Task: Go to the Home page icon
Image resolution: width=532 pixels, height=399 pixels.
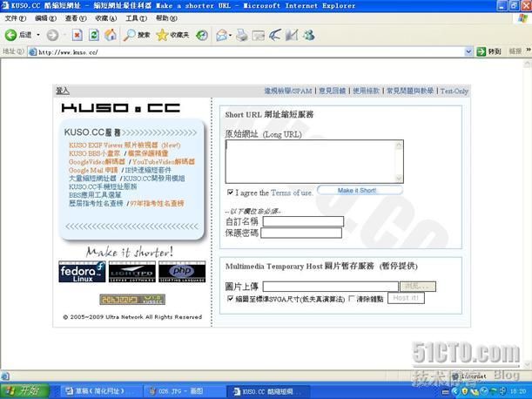Action: click(x=111, y=35)
